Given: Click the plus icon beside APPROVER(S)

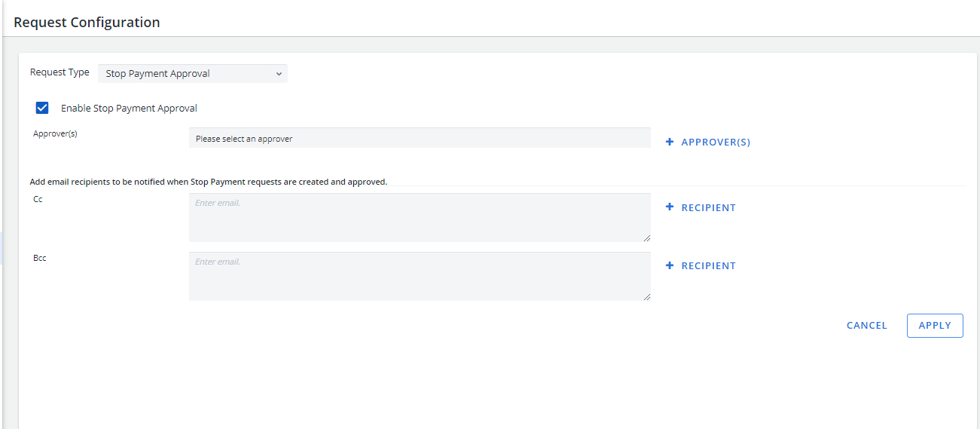Looking at the screenshot, I should coord(670,142).
